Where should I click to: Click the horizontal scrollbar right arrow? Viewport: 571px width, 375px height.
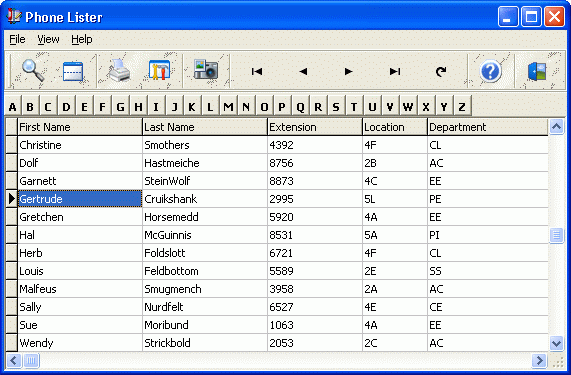coord(539,360)
